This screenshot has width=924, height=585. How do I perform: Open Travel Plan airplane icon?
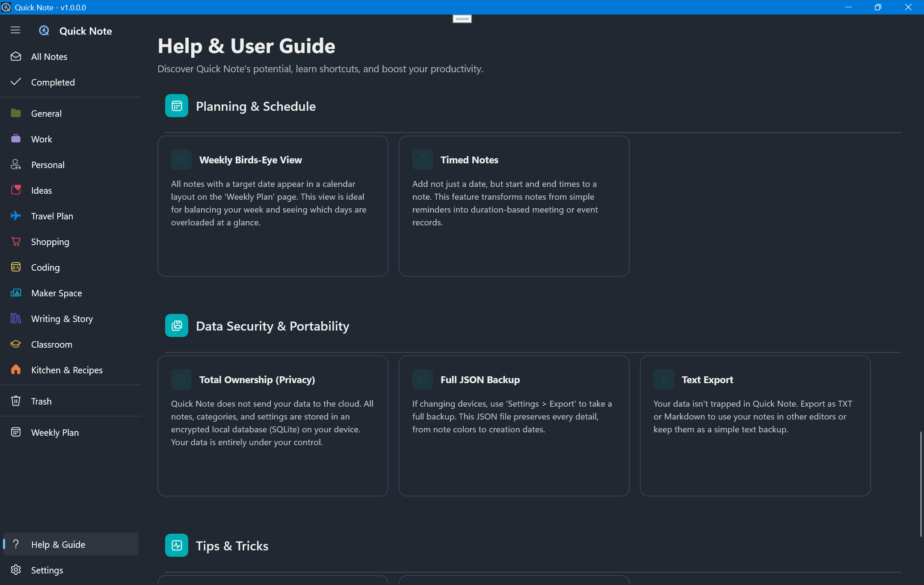click(x=16, y=216)
